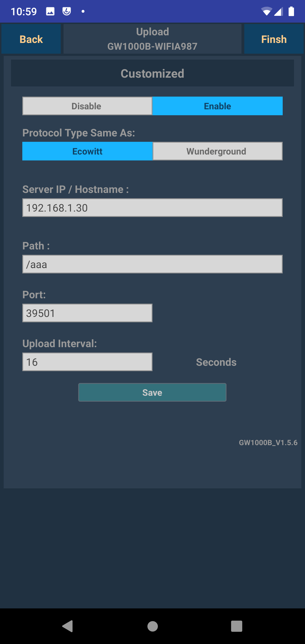Edit the Path field containing /aaa
The image size is (305, 644).
[152, 264]
